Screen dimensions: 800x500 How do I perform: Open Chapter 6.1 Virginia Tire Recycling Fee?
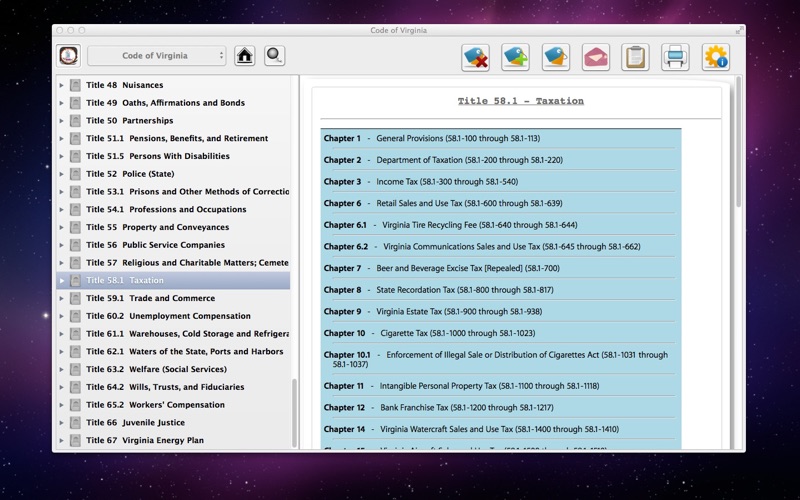click(x=451, y=225)
